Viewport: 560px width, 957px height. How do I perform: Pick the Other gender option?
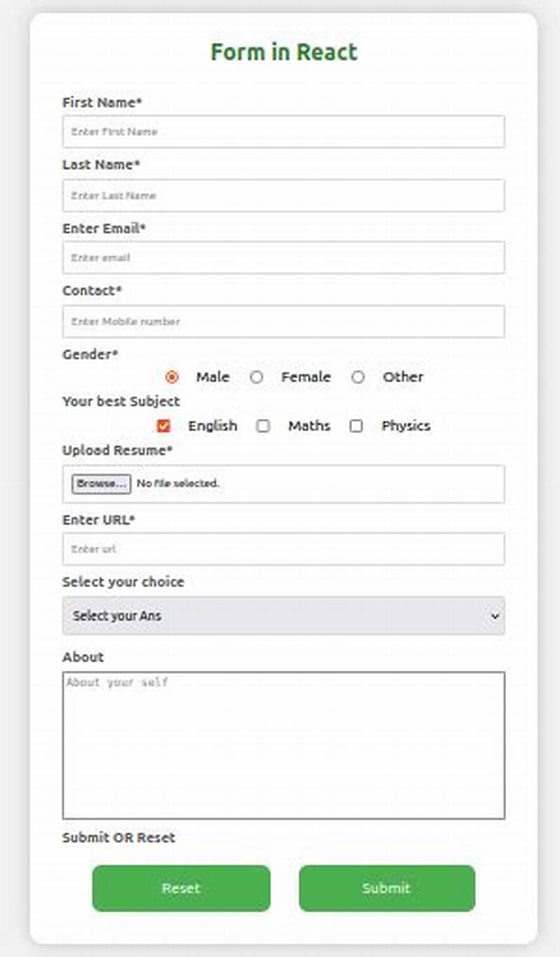point(358,377)
